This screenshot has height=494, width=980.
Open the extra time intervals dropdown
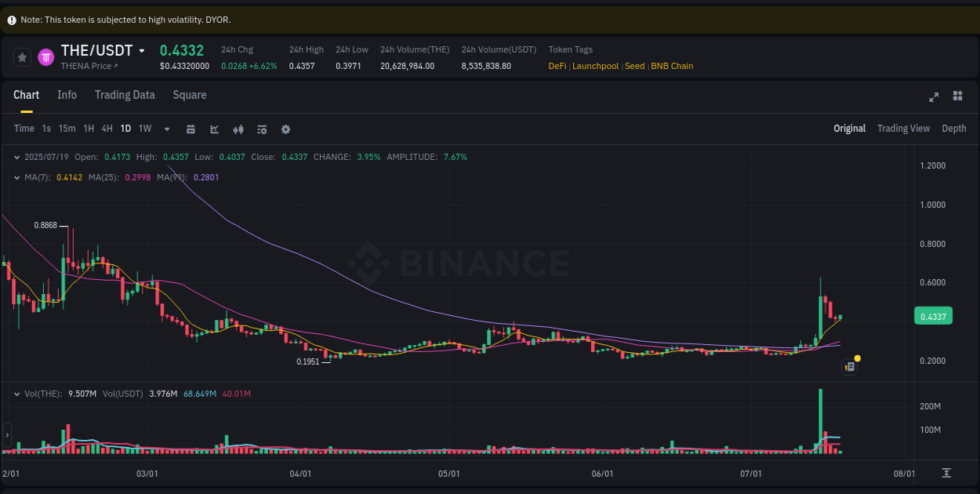[x=166, y=129]
